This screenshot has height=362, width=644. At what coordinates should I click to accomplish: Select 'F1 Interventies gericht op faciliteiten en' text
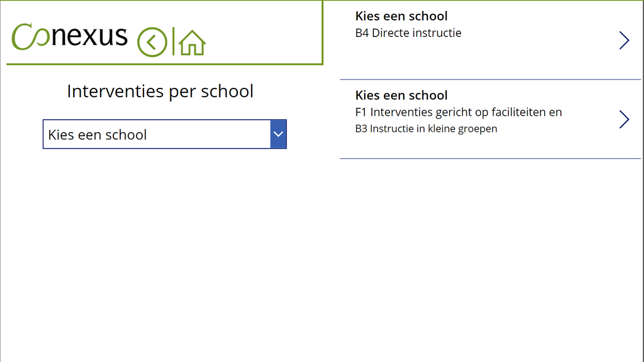[x=458, y=112]
